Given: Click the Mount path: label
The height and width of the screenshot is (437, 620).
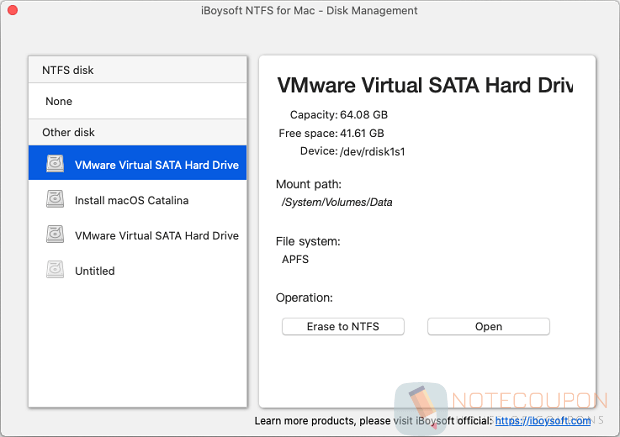Looking at the screenshot, I should point(309,184).
